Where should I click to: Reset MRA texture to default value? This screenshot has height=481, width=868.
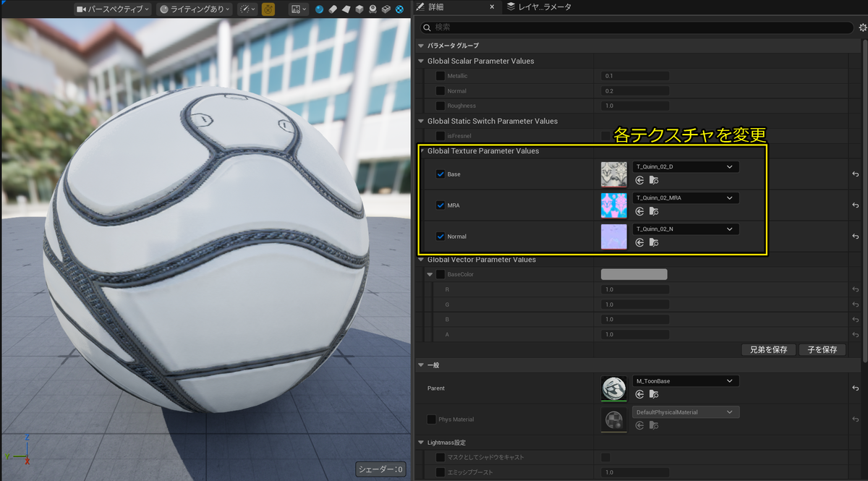click(855, 205)
